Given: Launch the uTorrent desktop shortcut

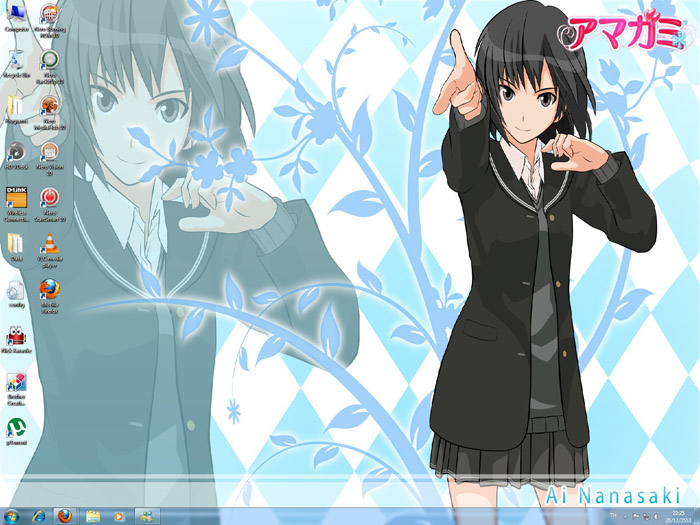Looking at the screenshot, I should 17,431.
